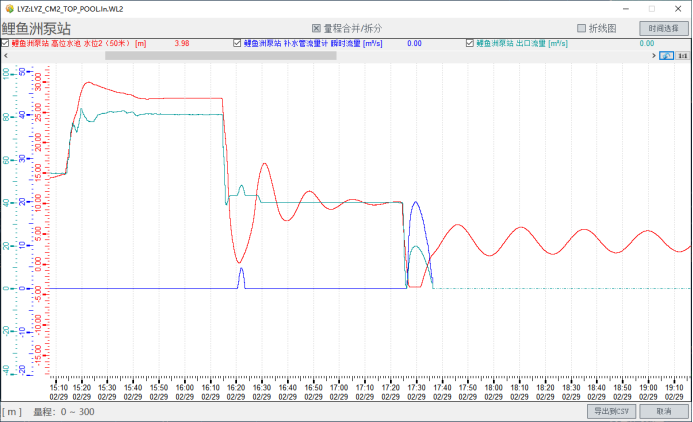Hide the green 出口流量 series checkbox

tap(470, 44)
